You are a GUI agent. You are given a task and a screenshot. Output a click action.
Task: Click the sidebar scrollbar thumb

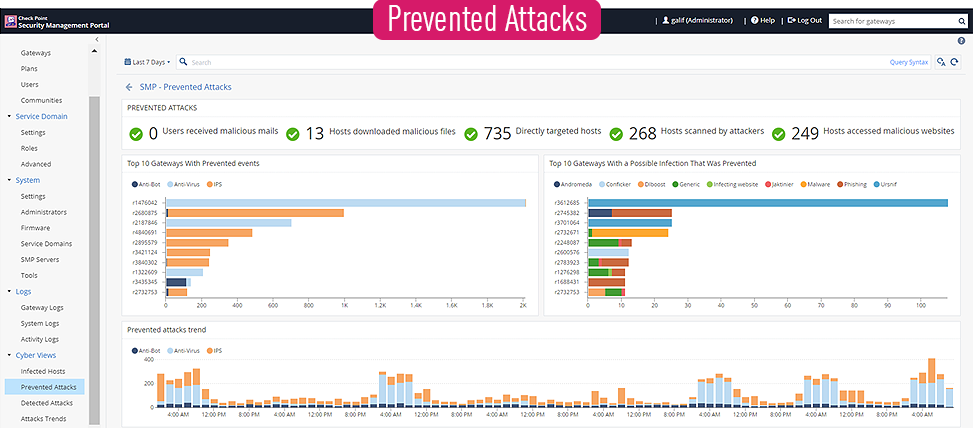(94, 261)
